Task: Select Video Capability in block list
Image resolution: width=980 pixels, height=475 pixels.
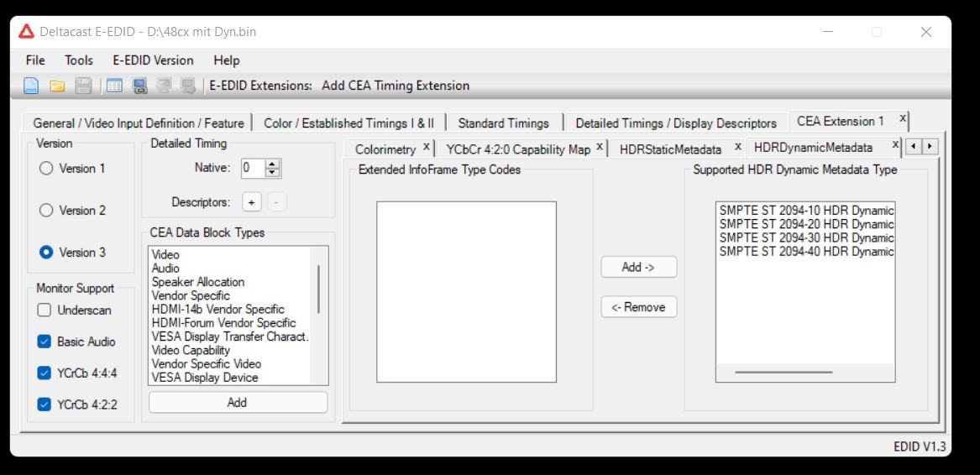Action: tap(191, 350)
